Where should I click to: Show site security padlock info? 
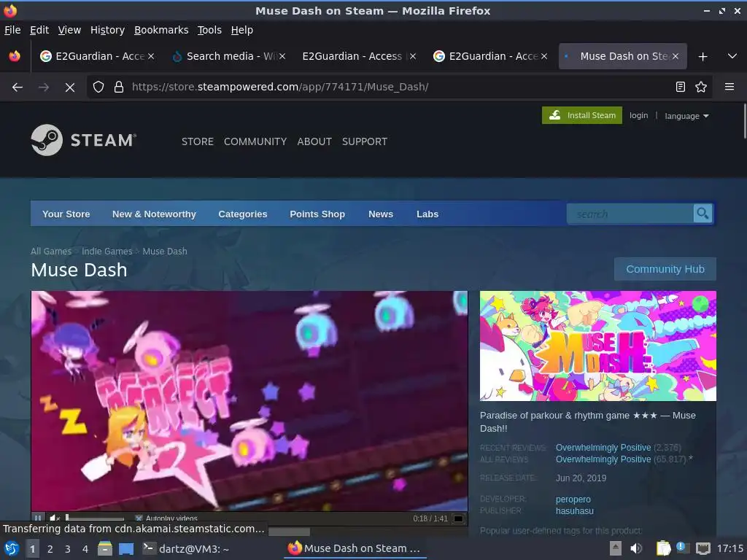pyautogui.click(x=119, y=87)
